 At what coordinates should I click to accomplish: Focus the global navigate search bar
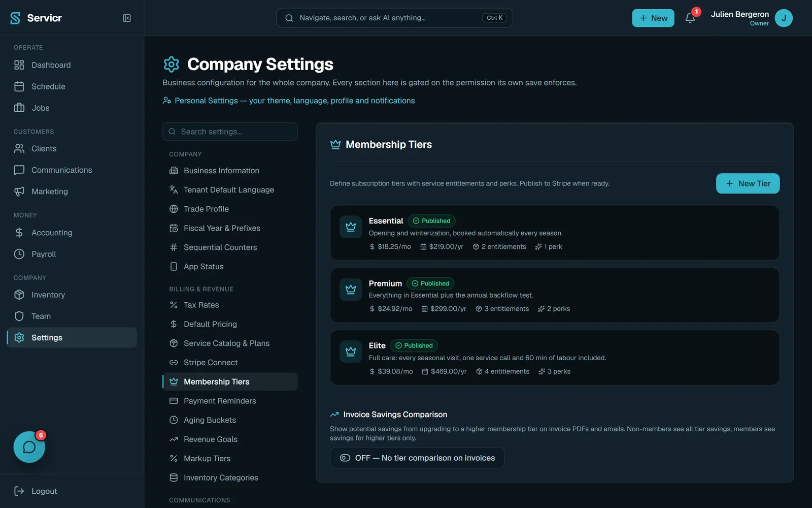pyautogui.click(x=394, y=18)
